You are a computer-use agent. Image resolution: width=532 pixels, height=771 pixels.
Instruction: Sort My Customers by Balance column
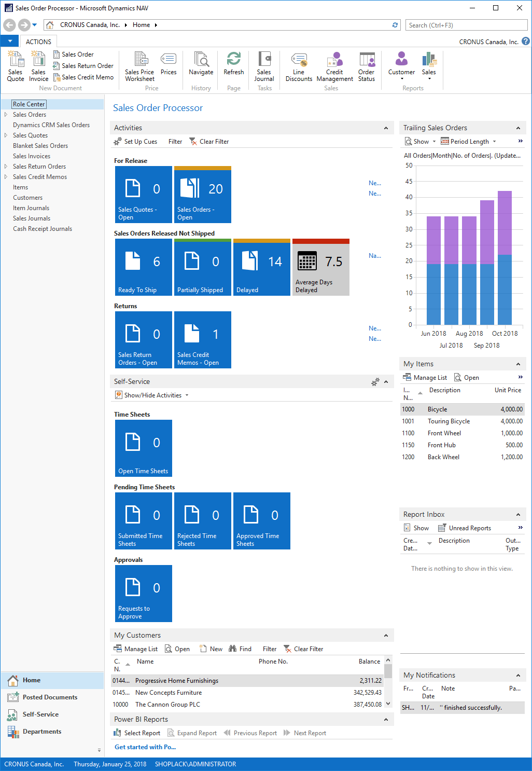click(x=369, y=662)
